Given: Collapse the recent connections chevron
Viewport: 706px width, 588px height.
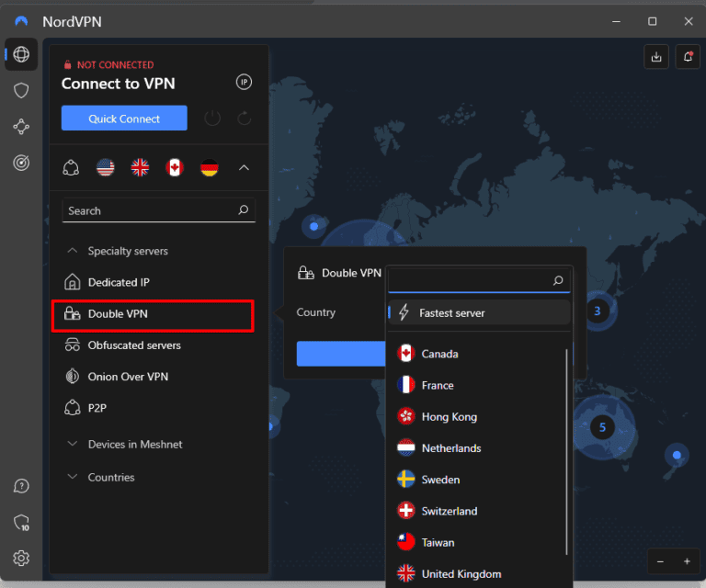Looking at the screenshot, I should tap(244, 167).
